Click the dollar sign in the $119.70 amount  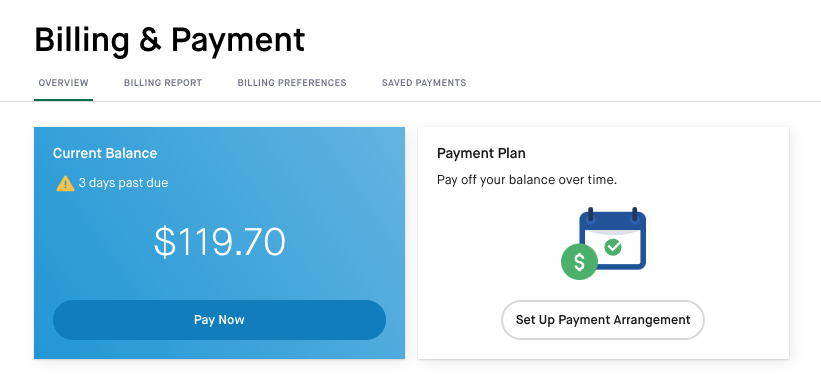(x=164, y=242)
